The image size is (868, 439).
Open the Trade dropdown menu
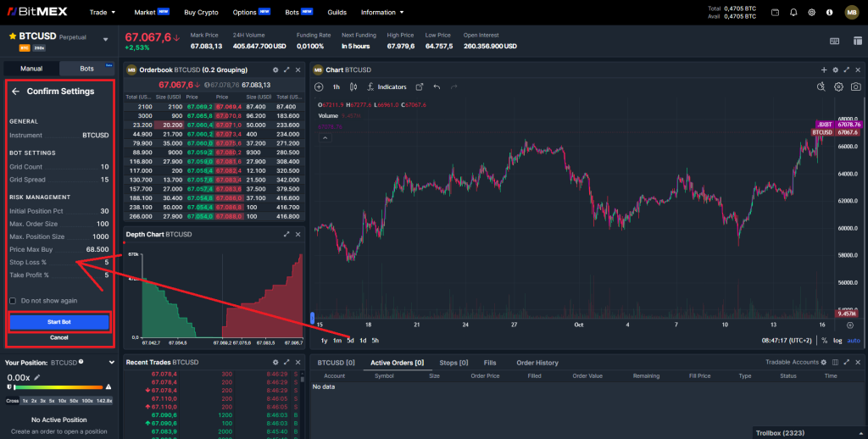[103, 13]
